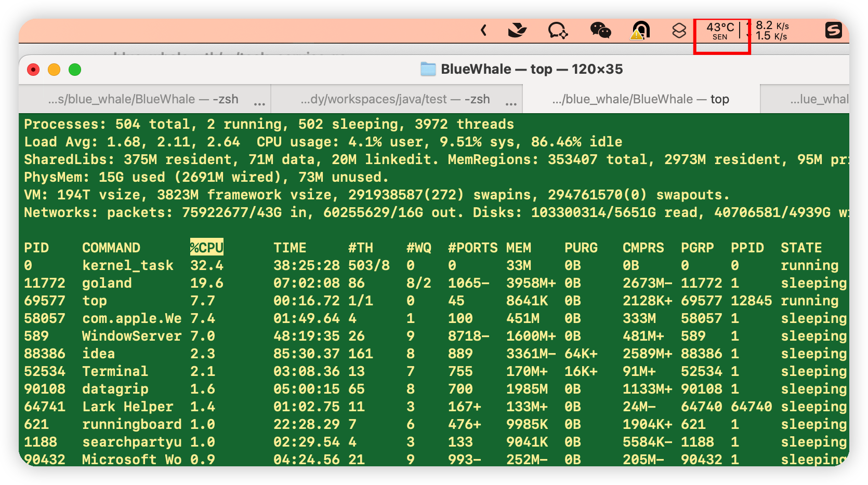Open the WeChat menu bar icon
The width and height of the screenshot is (868, 485).
(x=600, y=31)
